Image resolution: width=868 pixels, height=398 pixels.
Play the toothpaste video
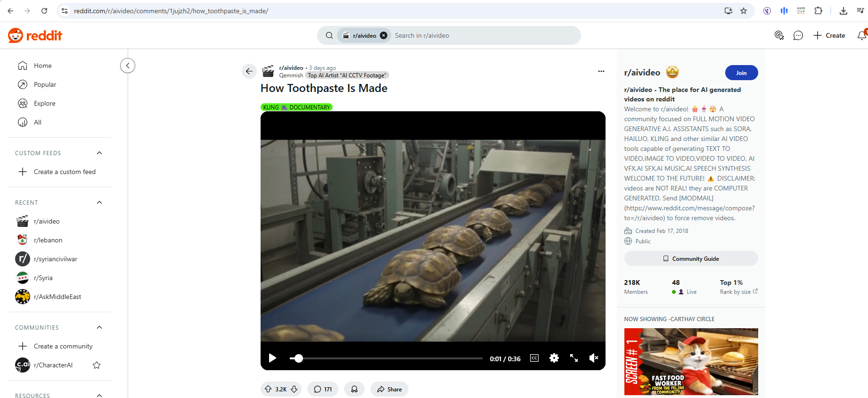click(272, 358)
